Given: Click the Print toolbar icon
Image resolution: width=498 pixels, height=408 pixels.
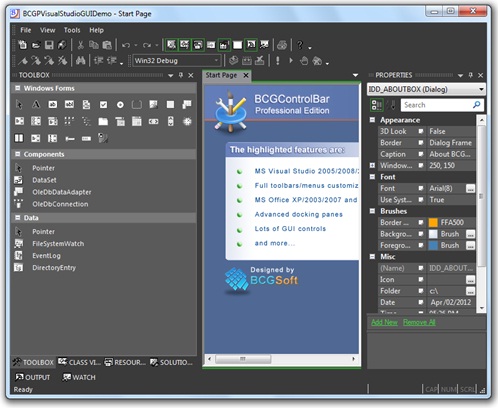Looking at the screenshot, I should click(282, 45).
